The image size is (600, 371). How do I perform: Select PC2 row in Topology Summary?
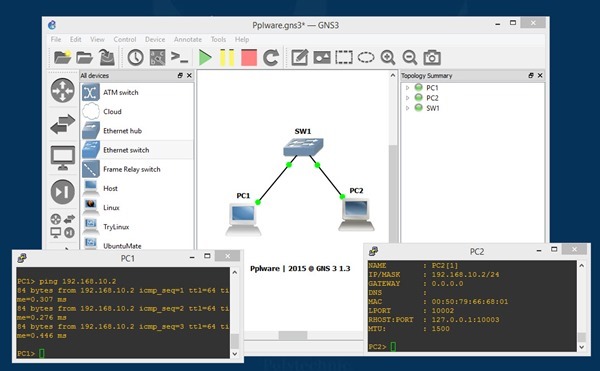[x=472, y=98]
